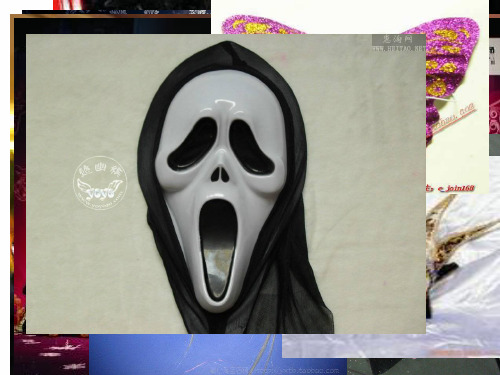The width and height of the screenshot is (500, 375).
Task: Click the nostrils of the ghost mask
Action: pos(220,174)
